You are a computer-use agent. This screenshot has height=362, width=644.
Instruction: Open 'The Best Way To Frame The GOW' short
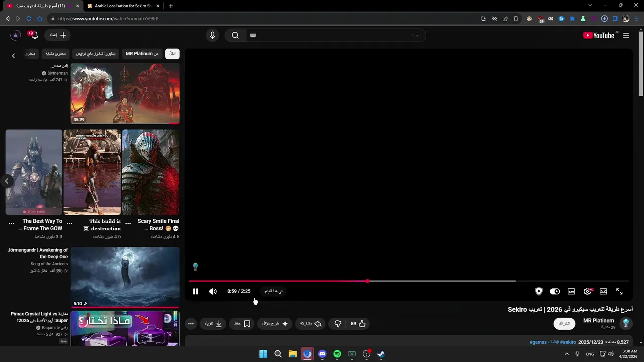point(34,172)
